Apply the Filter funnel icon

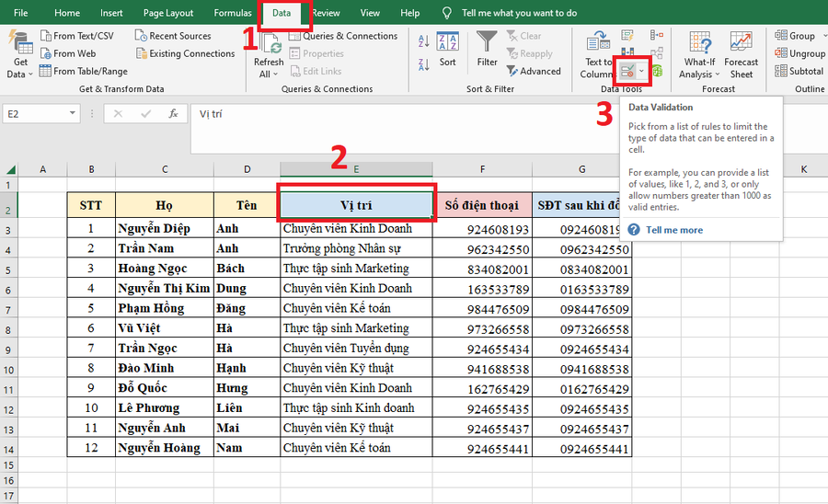click(x=487, y=49)
